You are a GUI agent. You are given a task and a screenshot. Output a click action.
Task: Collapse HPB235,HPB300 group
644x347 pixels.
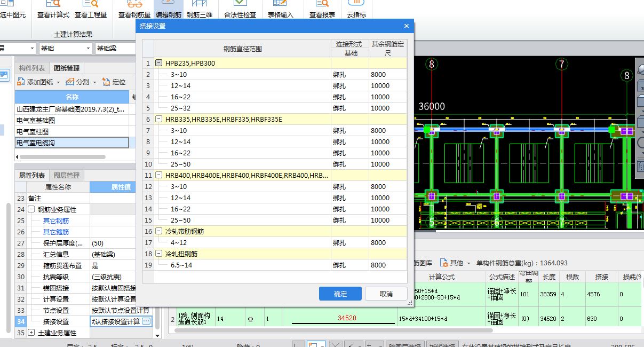(159, 63)
